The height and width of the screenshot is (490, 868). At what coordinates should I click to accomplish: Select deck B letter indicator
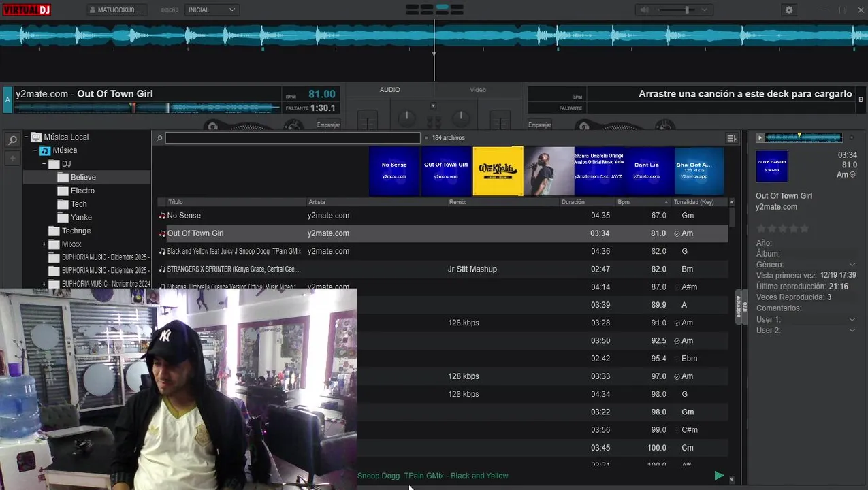pos(861,99)
